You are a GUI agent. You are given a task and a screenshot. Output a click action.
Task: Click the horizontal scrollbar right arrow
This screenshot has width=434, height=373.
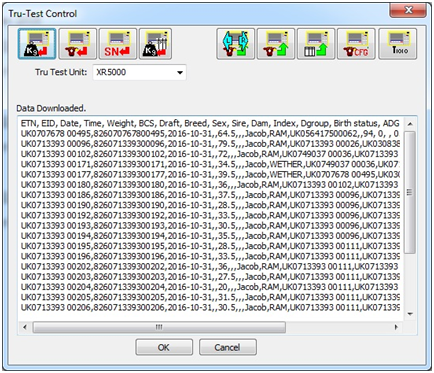coord(396,327)
